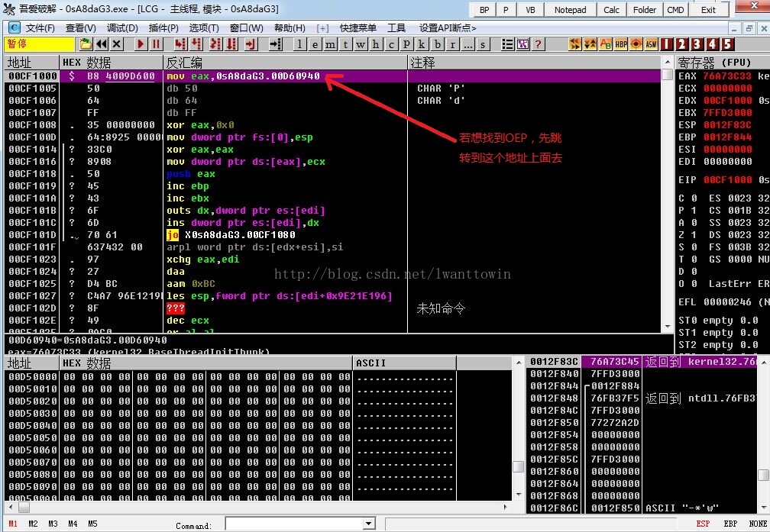
Task: Click the Folder button at top
Action: [x=645, y=10]
